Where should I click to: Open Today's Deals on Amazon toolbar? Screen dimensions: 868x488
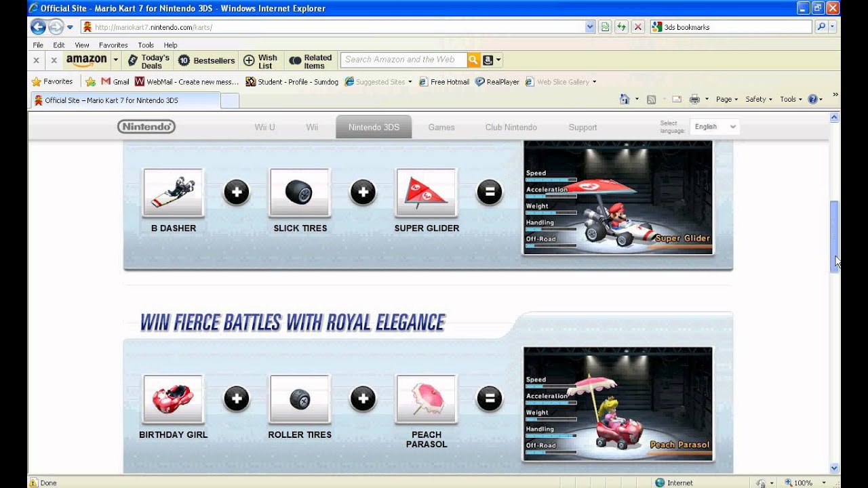149,61
